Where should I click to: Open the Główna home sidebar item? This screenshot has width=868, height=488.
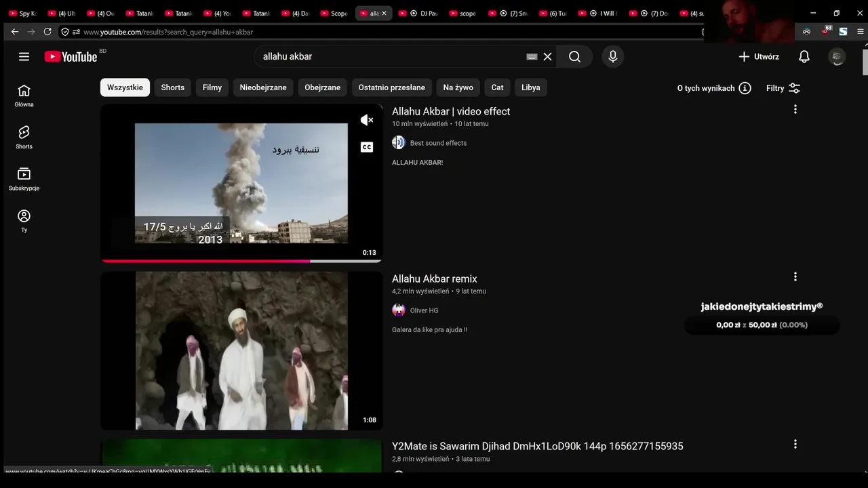(x=24, y=96)
